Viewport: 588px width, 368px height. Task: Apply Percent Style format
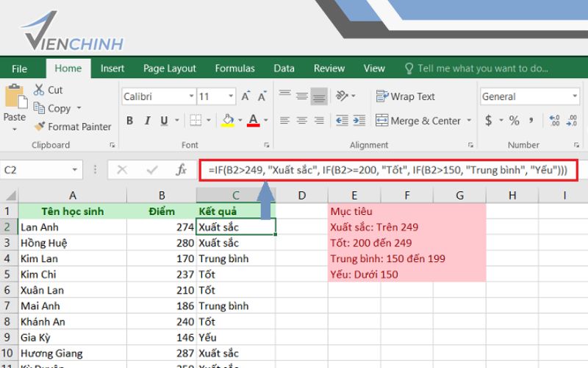pos(514,121)
